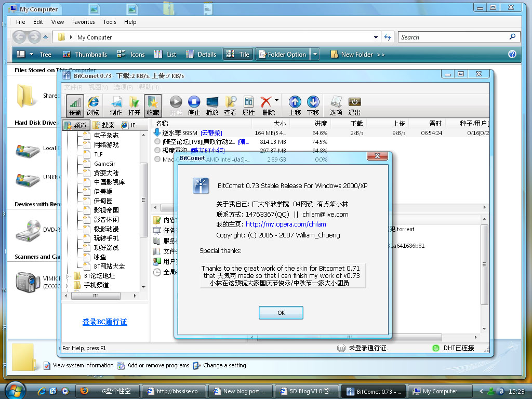Open 选项 (Options) in the BitComet toolbar
The height and width of the screenshot is (399, 532).
pyautogui.click(x=336, y=105)
